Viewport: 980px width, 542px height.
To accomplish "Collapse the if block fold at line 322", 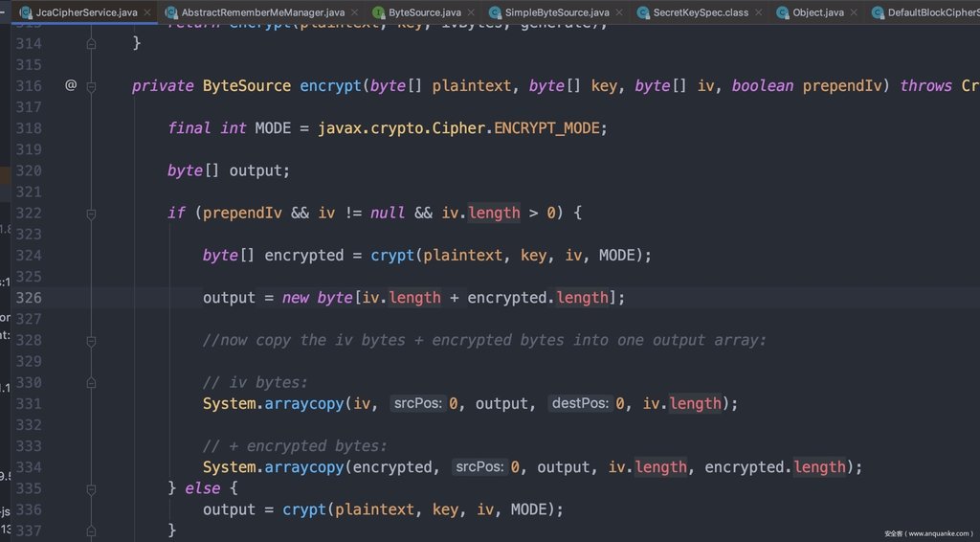I will click(91, 214).
